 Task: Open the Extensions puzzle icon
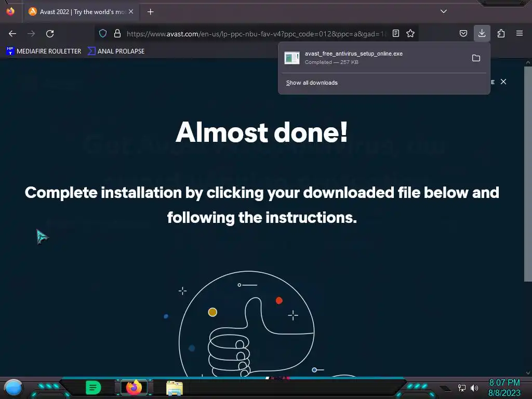pos(501,33)
